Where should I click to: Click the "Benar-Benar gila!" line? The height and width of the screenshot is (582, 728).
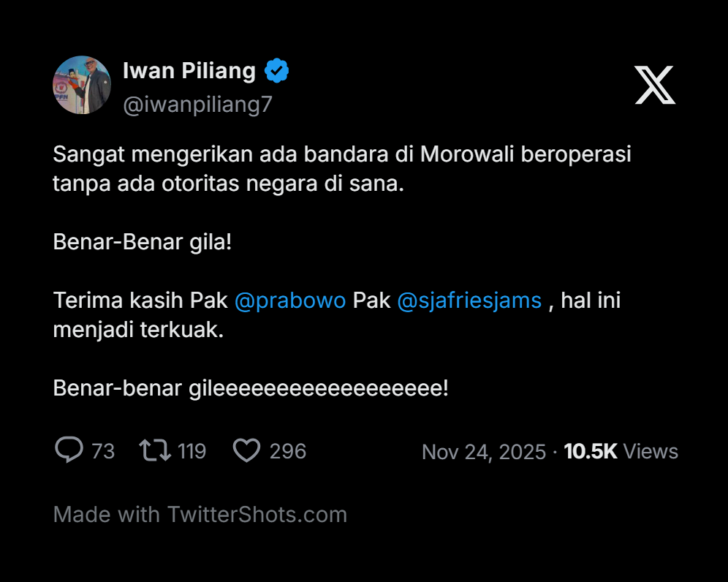(143, 242)
